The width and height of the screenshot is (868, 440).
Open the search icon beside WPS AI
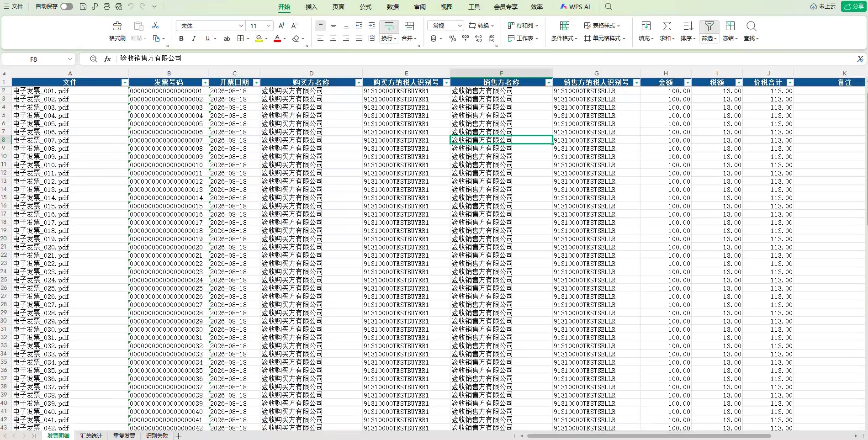(608, 6)
